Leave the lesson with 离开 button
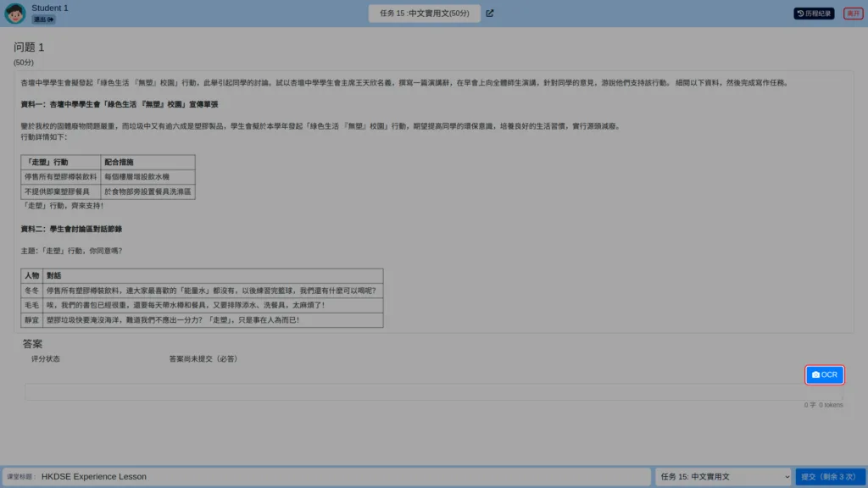Viewport: 868px width, 488px height. [x=853, y=14]
